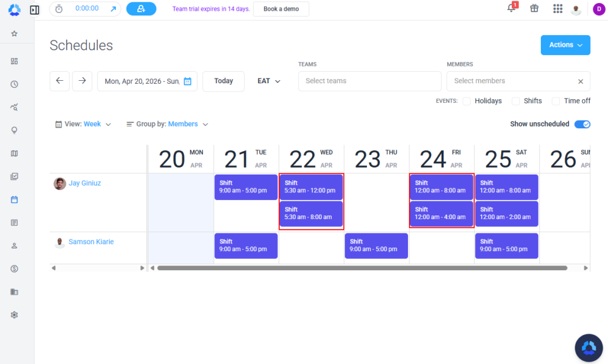
Task: Click the 22 WED day header
Action: pos(311,159)
